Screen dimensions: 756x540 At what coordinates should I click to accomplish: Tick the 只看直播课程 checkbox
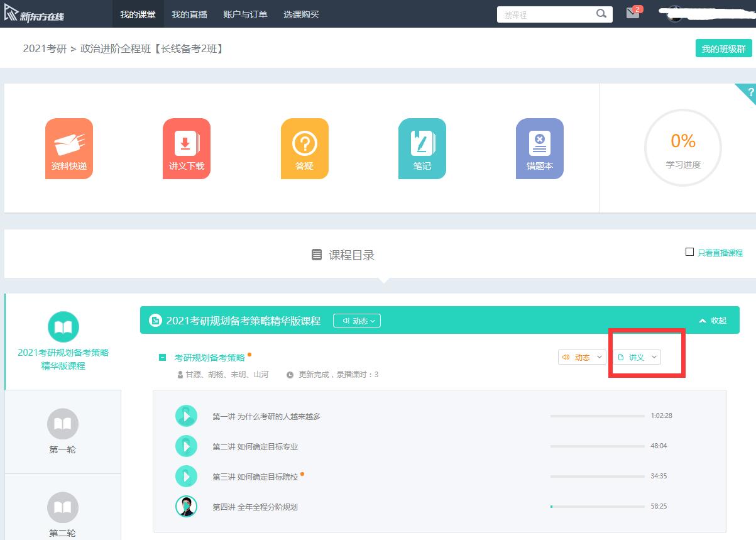click(689, 252)
